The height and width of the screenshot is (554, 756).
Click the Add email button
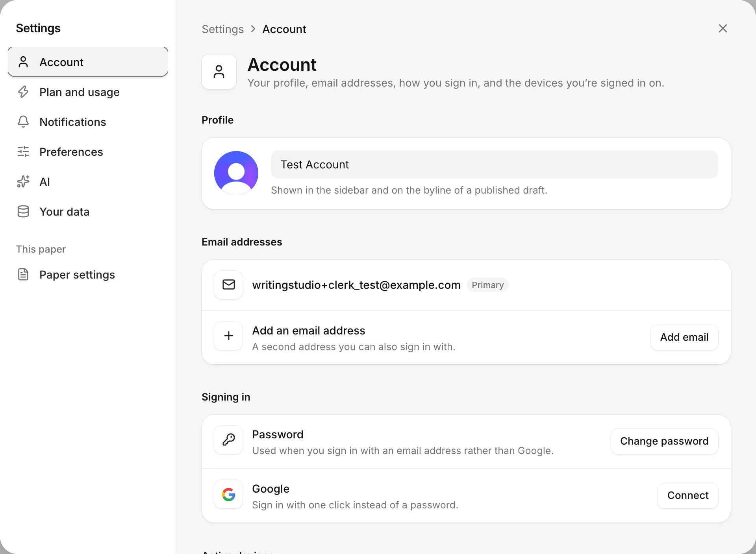tap(684, 337)
